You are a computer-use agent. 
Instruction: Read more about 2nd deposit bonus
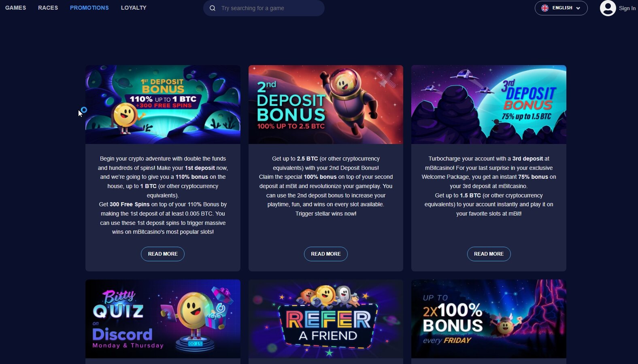pyautogui.click(x=326, y=254)
